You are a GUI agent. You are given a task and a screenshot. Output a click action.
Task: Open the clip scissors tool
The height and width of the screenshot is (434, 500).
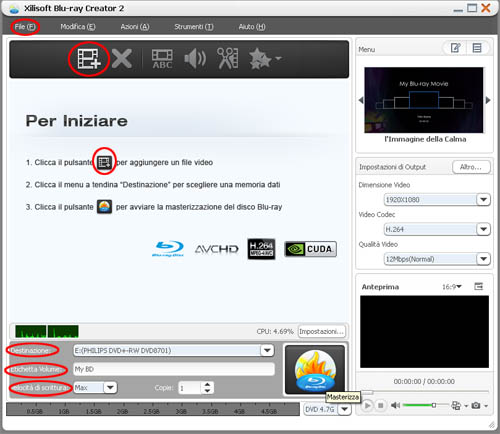coord(228,59)
